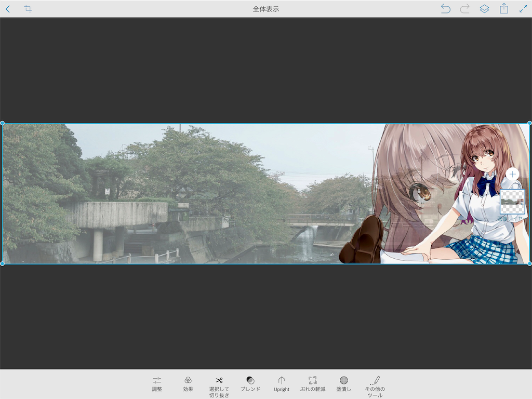This screenshot has width=532, height=399.
Task: Add a new layer with the plus button
Action: (x=512, y=175)
